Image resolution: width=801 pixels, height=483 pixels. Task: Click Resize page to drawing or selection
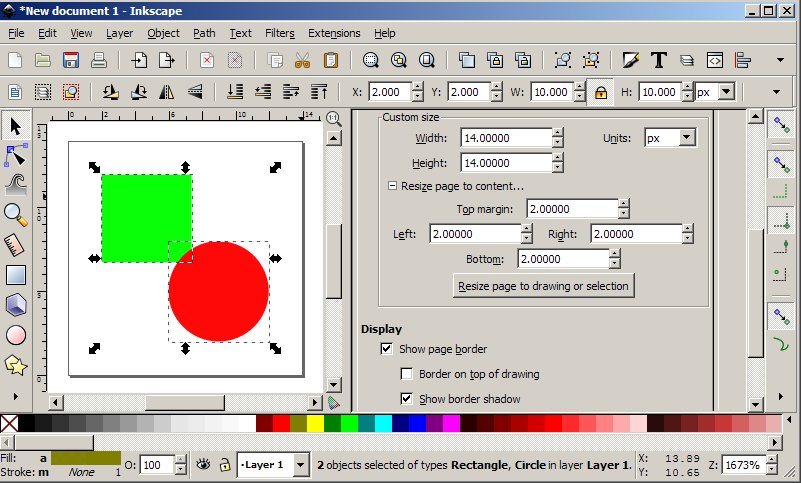(543, 286)
